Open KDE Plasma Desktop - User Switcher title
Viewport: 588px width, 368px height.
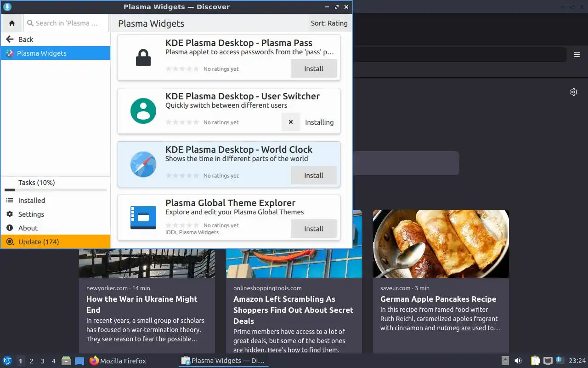(x=243, y=96)
